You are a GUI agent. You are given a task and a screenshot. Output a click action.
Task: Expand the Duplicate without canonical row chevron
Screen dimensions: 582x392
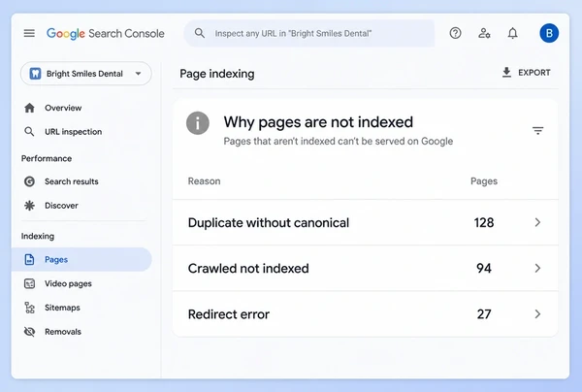(537, 222)
